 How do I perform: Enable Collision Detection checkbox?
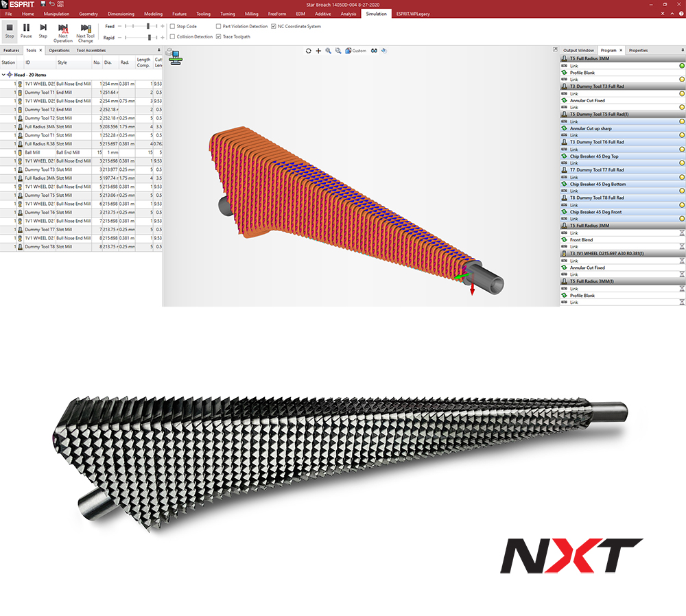click(172, 37)
